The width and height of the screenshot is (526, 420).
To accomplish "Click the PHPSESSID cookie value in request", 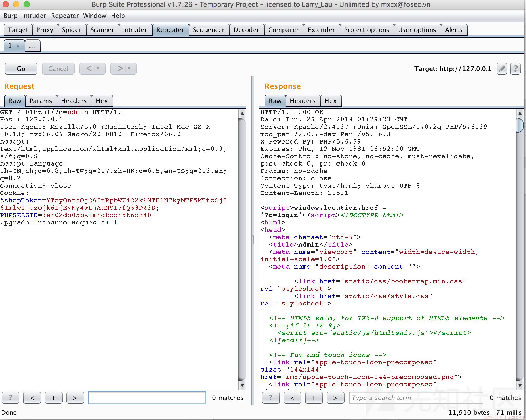I will (97, 215).
